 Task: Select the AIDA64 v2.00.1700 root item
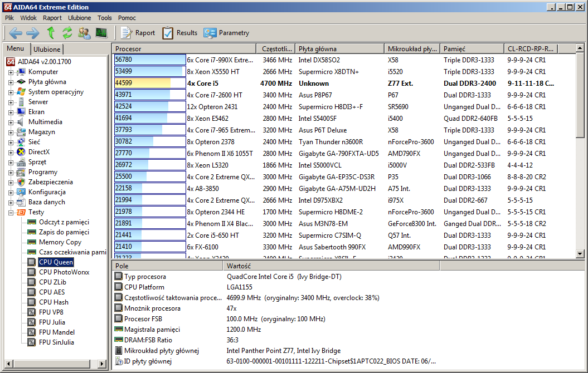tap(44, 61)
